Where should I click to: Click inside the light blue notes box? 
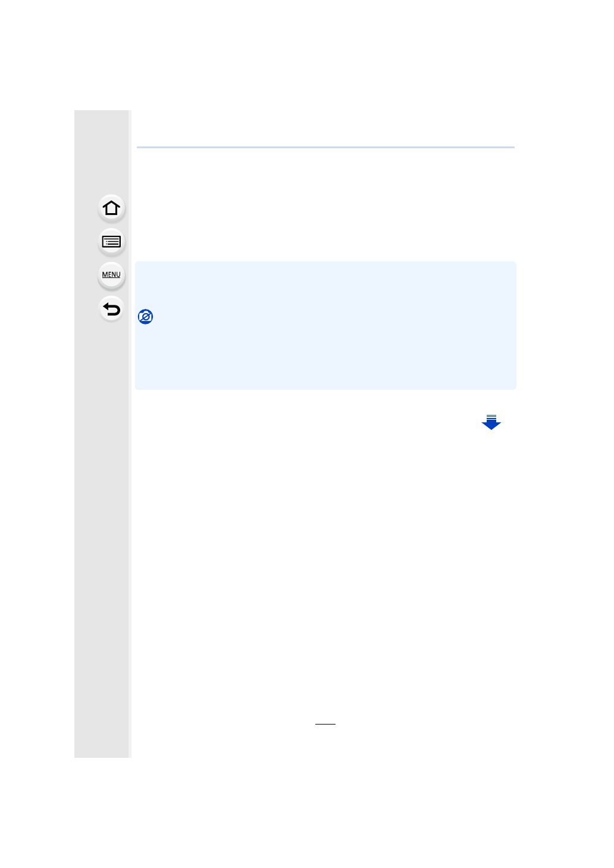coord(325,325)
